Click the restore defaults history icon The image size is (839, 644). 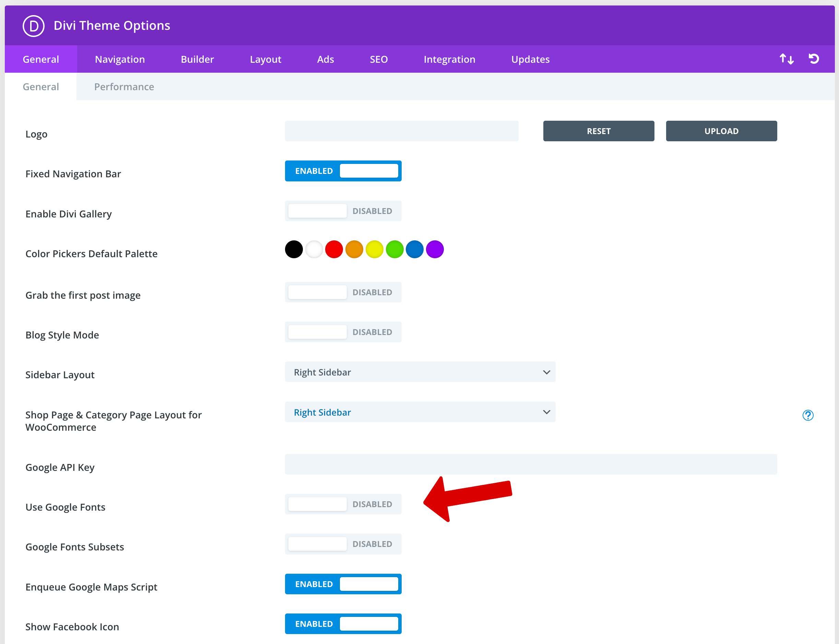(814, 59)
